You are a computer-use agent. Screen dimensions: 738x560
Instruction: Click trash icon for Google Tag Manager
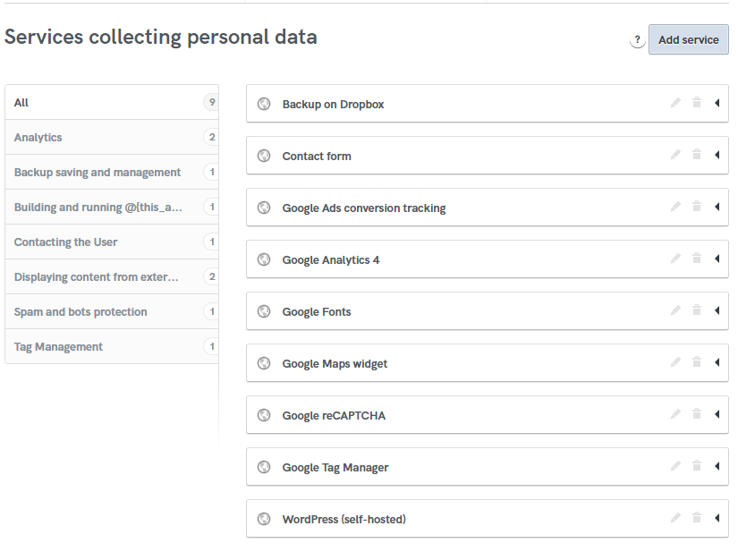coord(697,466)
